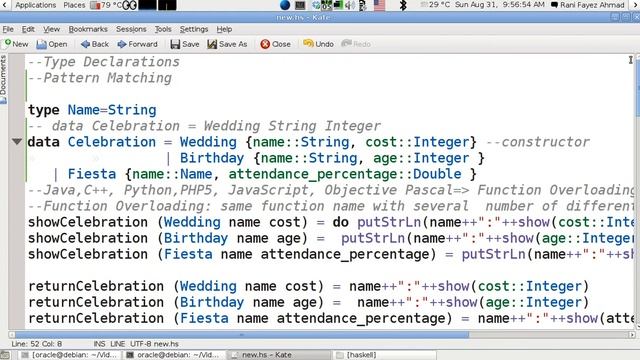
Task: Undo the last edit
Action: [x=318, y=44]
